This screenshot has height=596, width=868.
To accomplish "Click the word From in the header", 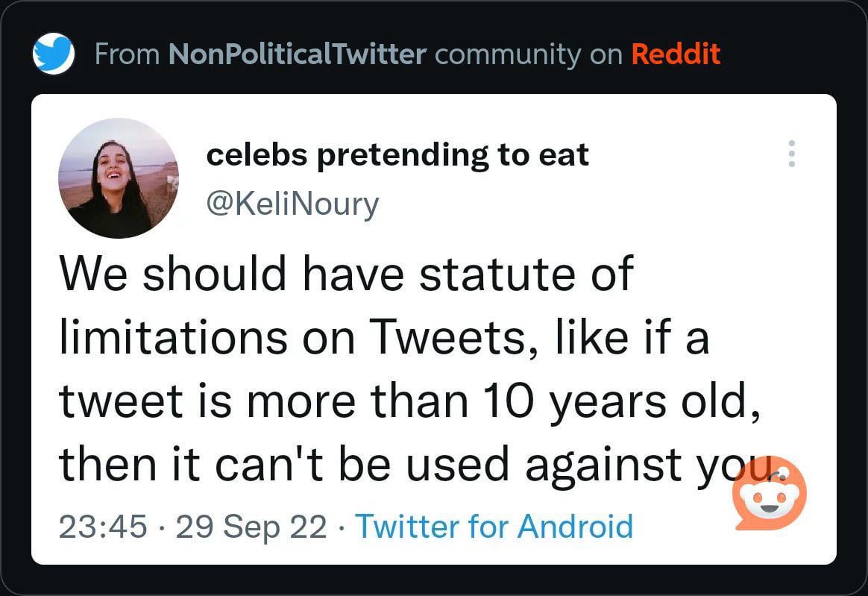I will (x=127, y=54).
